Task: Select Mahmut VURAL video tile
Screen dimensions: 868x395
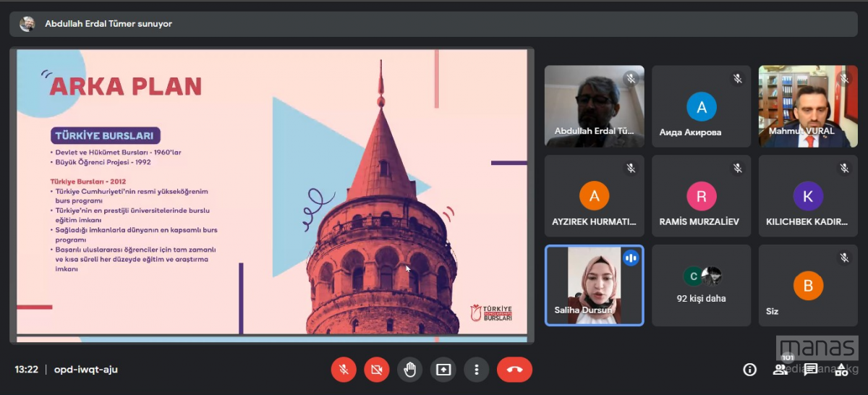Action: click(808, 106)
